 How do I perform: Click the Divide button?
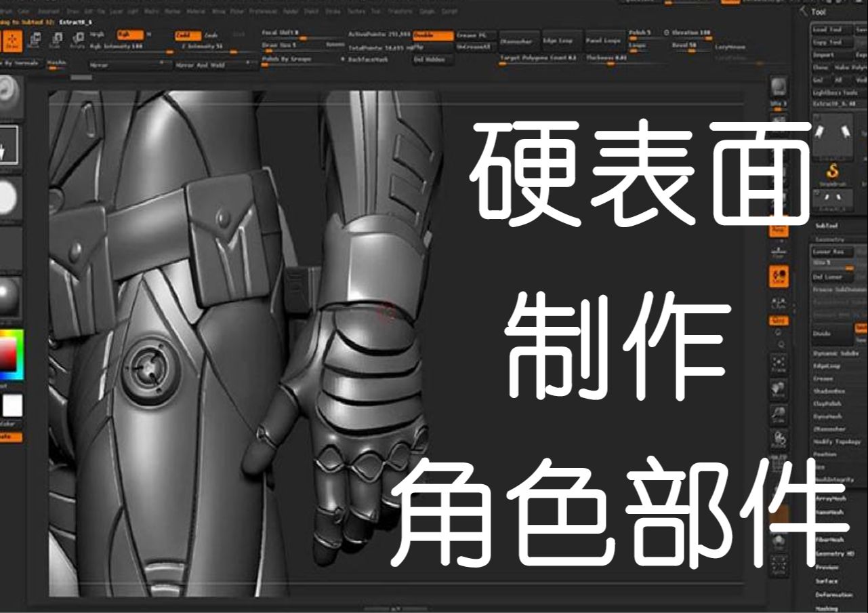click(x=832, y=333)
